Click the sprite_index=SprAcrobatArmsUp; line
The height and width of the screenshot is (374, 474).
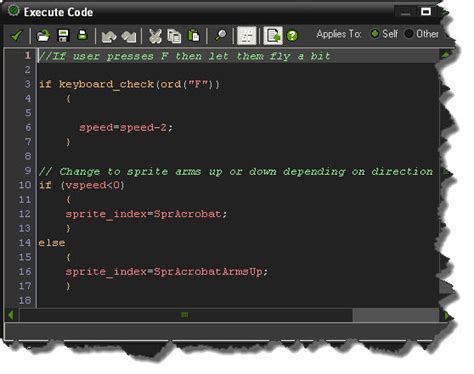click(166, 272)
